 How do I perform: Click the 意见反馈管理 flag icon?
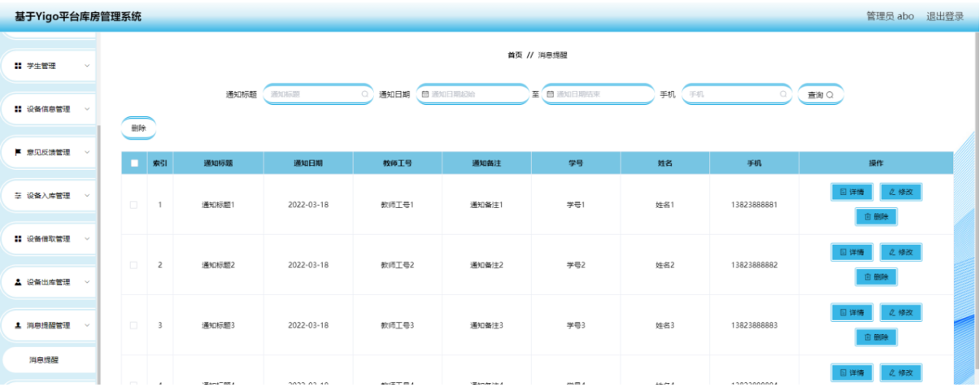(18, 152)
